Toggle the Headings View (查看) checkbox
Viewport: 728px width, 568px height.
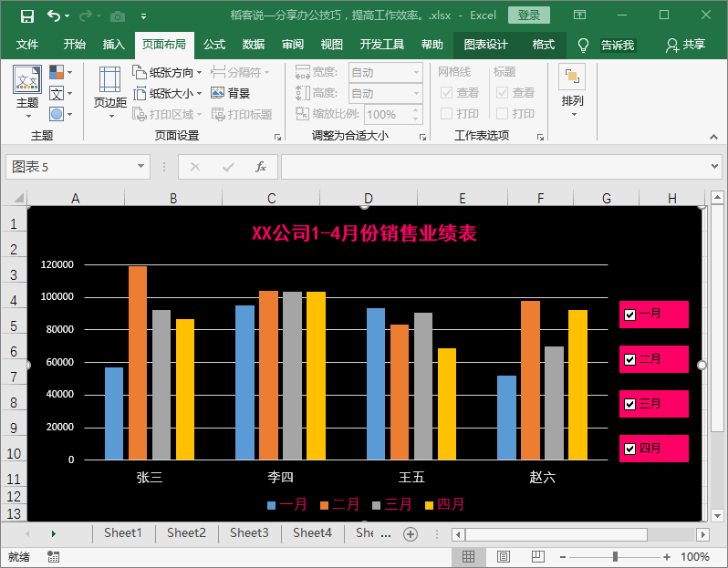[x=502, y=93]
